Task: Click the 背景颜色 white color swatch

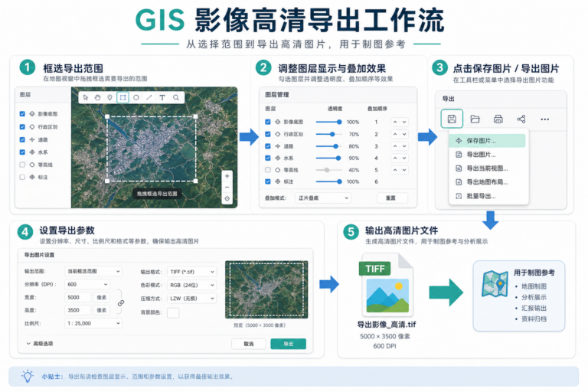Action: click(173, 312)
